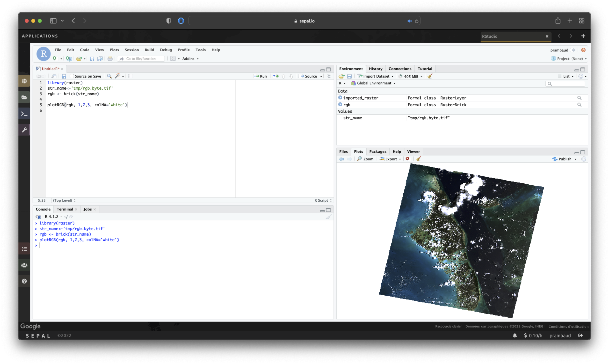
Task: Click the find/replace magnifier in editor toolbar
Action: (x=109, y=76)
